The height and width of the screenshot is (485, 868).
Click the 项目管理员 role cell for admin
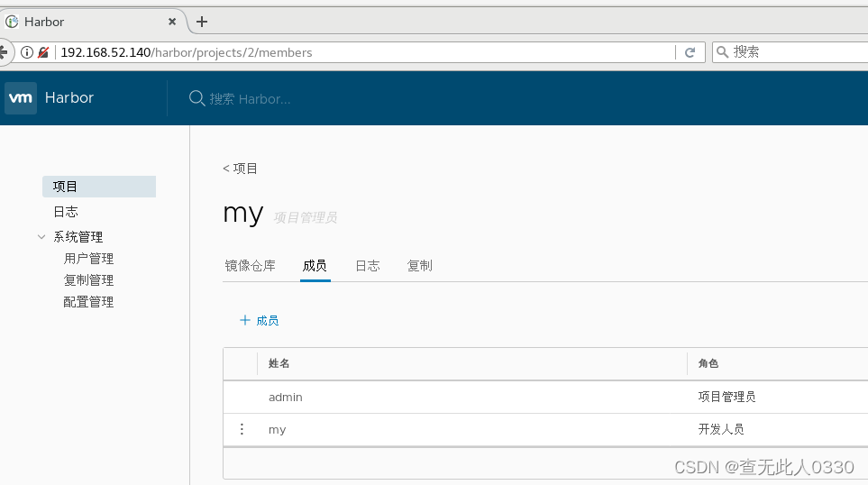[x=726, y=397]
